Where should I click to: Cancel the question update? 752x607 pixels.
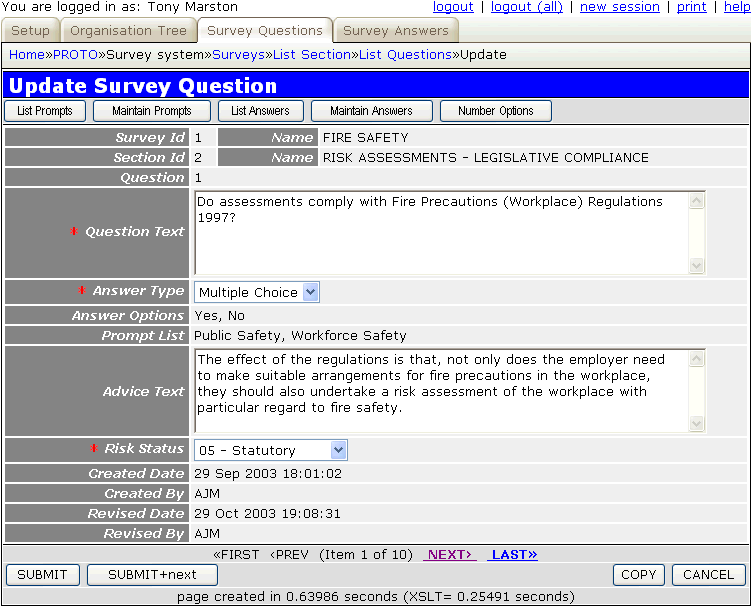708,574
